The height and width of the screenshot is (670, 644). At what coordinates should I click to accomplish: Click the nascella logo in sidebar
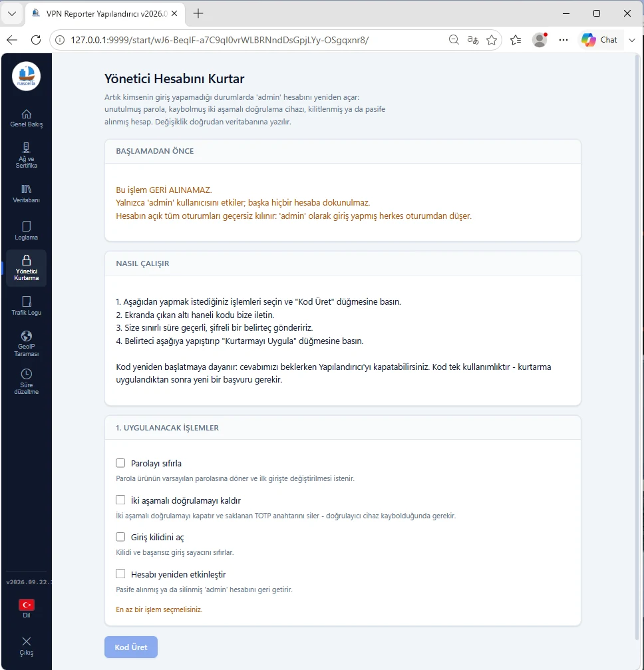[26, 76]
